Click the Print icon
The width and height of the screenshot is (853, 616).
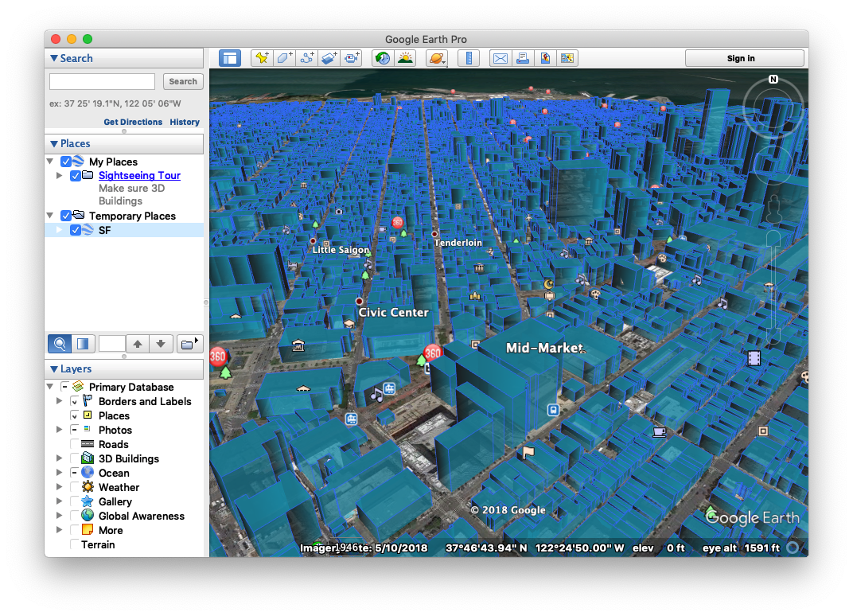pyautogui.click(x=524, y=57)
